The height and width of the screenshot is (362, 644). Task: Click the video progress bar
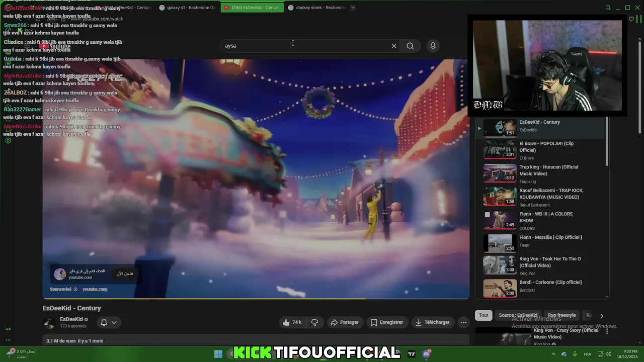pos(256,299)
